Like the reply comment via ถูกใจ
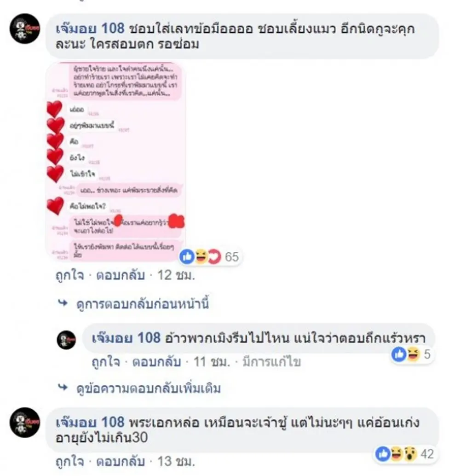This screenshot has height=476, width=460. click(106, 361)
